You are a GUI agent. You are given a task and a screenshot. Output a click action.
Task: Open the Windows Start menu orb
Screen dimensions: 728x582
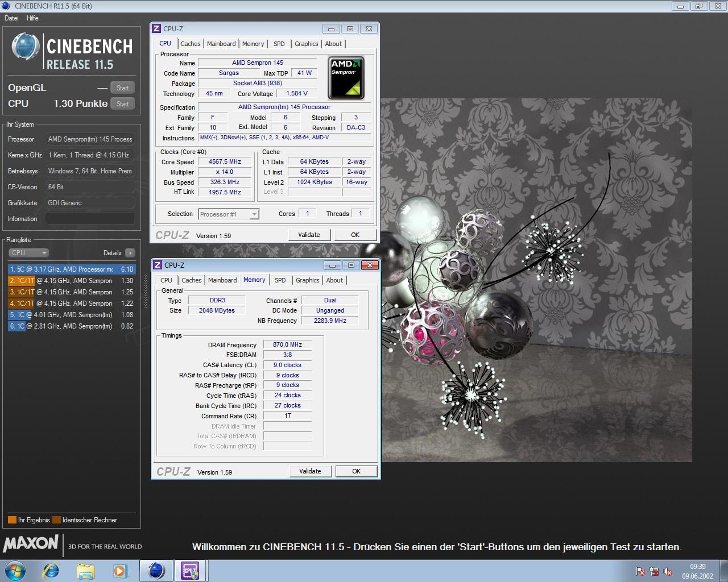15,571
